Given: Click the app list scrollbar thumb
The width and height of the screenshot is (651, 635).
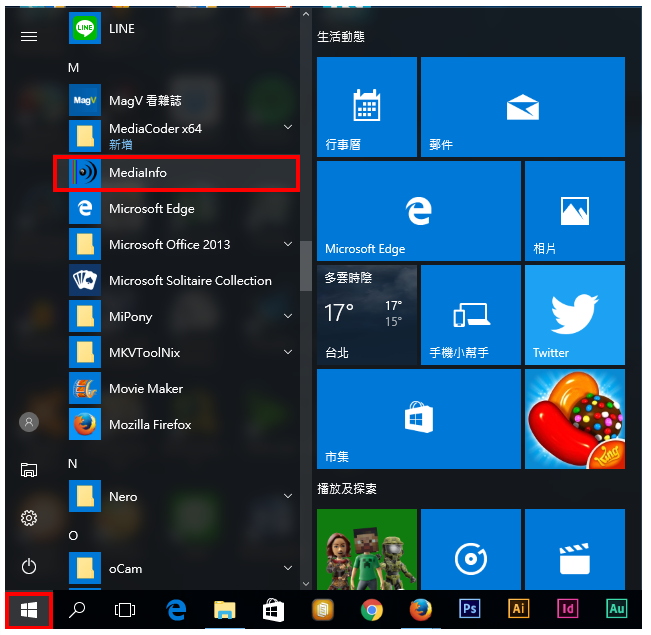Looking at the screenshot, I should pyautogui.click(x=306, y=266).
